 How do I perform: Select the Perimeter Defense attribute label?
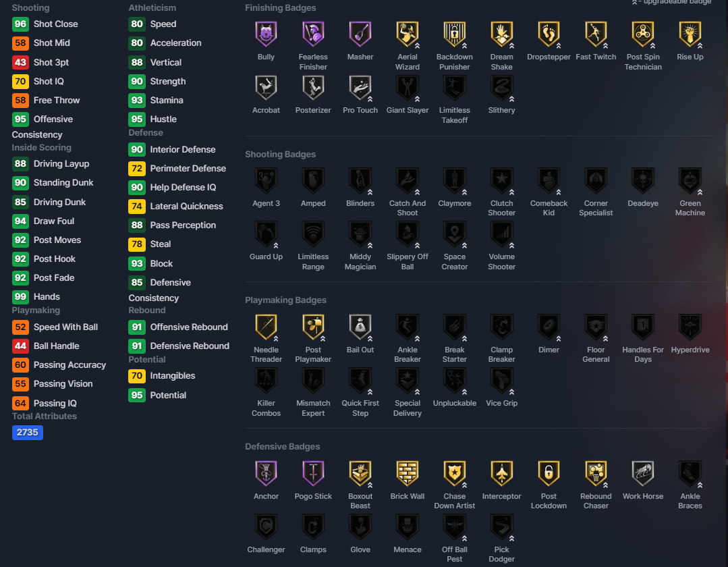pos(188,169)
